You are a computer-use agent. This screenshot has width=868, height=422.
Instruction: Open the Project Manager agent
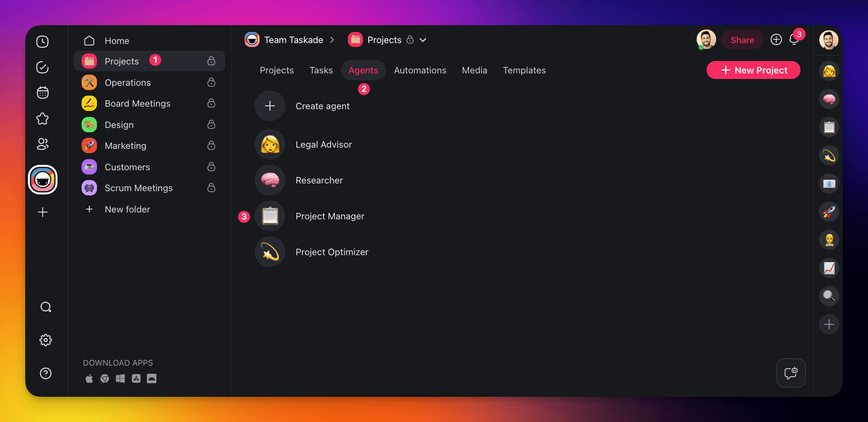(329, 216)
